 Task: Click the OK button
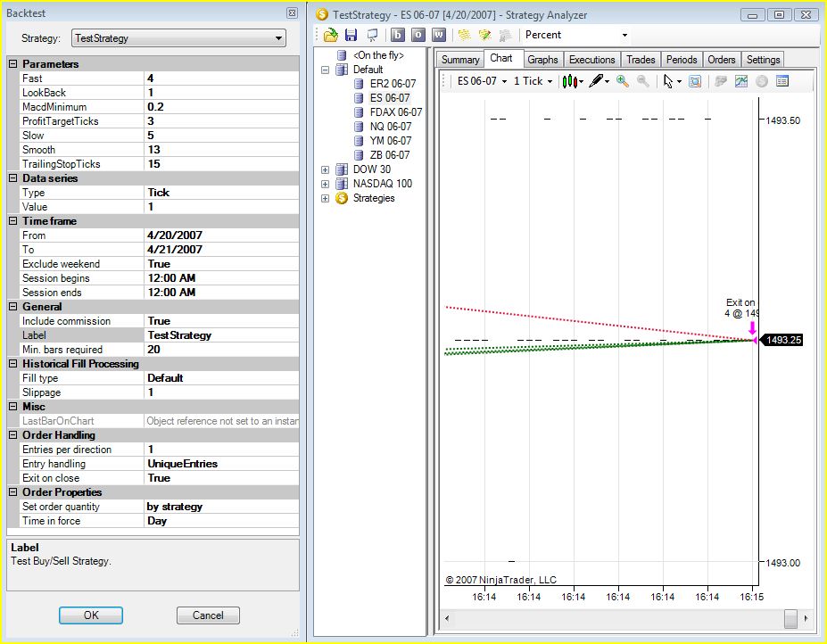coord(91,615)
